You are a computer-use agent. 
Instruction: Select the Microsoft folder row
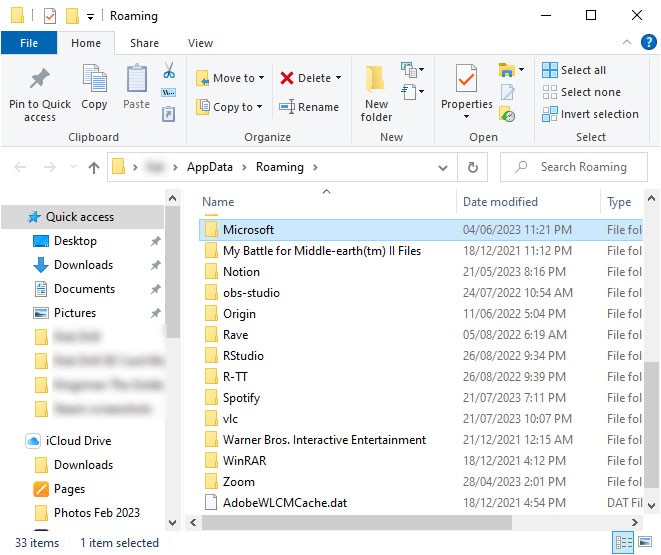pyautogui.click(x=421, y=230)
